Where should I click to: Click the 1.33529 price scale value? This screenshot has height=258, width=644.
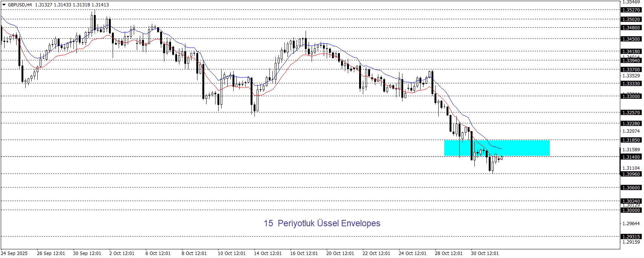(631, 76)
